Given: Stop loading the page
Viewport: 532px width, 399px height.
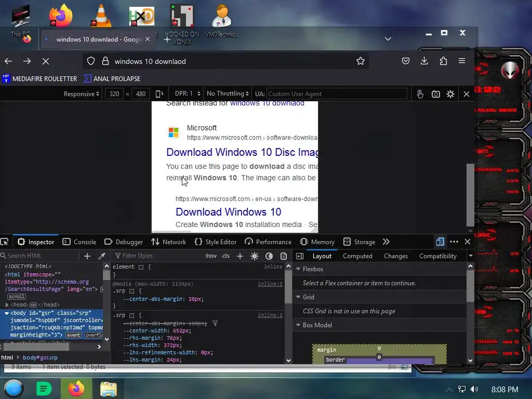Looking at the screenshot, I should tap(46, 61).
